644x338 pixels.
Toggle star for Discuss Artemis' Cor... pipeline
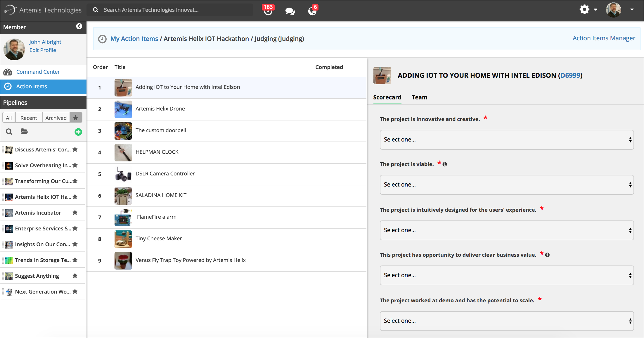pos(75,149)
